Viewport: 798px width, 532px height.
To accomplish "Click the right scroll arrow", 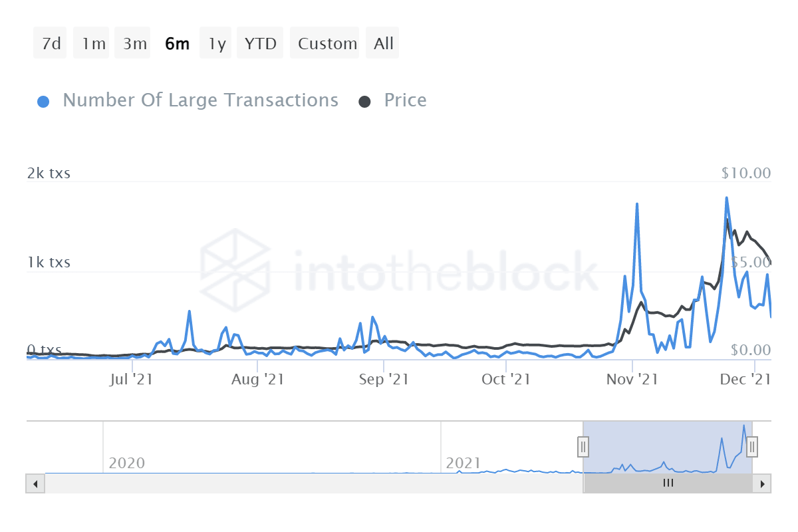I will [763, 483].
